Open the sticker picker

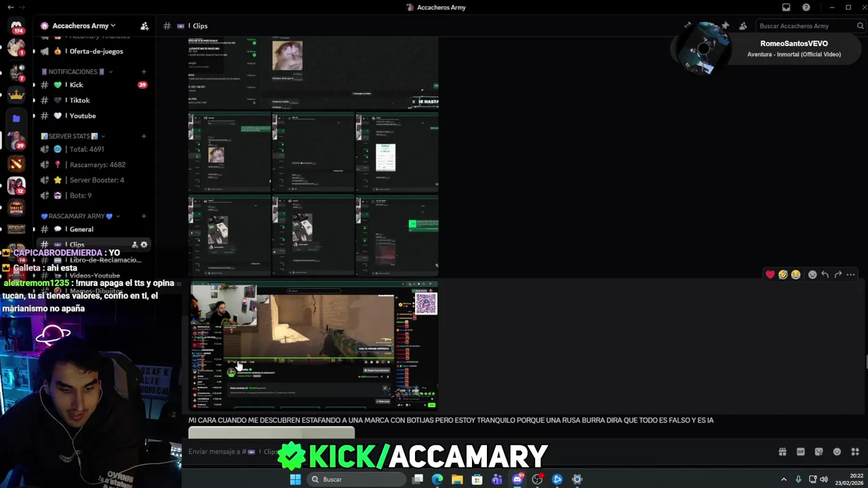point(818,451)
